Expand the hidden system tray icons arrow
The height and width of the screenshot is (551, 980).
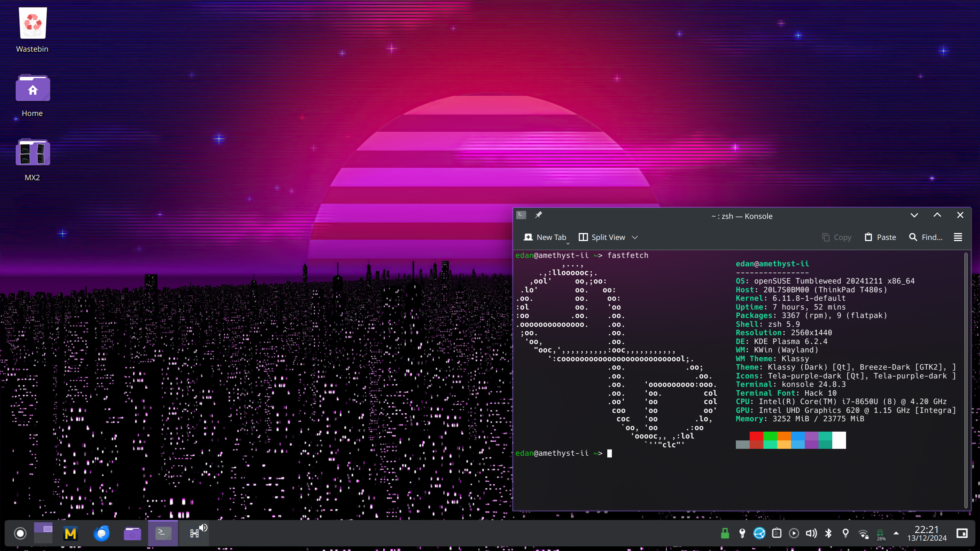(896, 533)
